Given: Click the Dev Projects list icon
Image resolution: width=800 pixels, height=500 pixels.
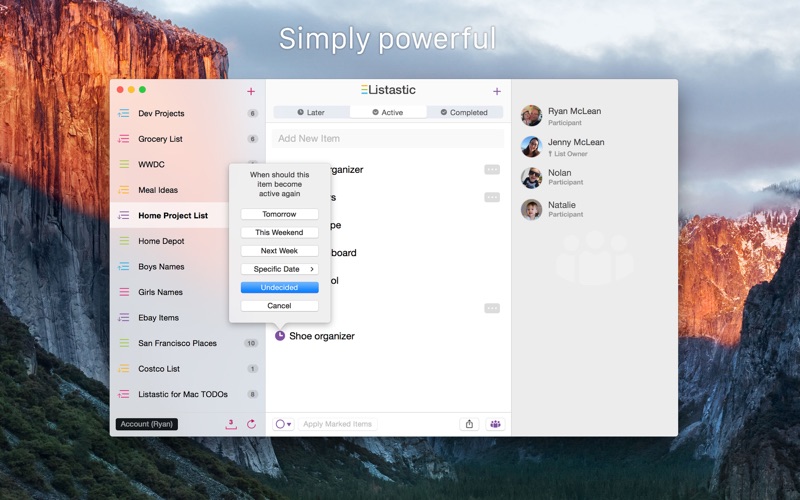Looking at the screenshot, I should click(123, 113).
